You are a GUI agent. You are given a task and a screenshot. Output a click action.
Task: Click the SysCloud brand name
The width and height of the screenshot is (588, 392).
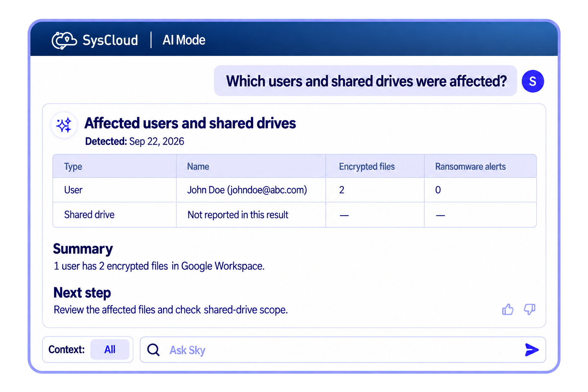[110, 40]
